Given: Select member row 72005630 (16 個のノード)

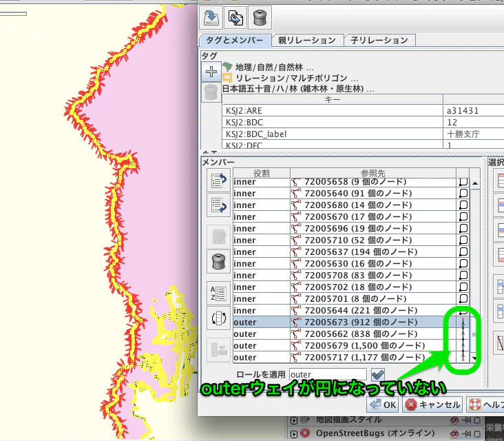Looking at the screenshot, I should click(351, 263).
